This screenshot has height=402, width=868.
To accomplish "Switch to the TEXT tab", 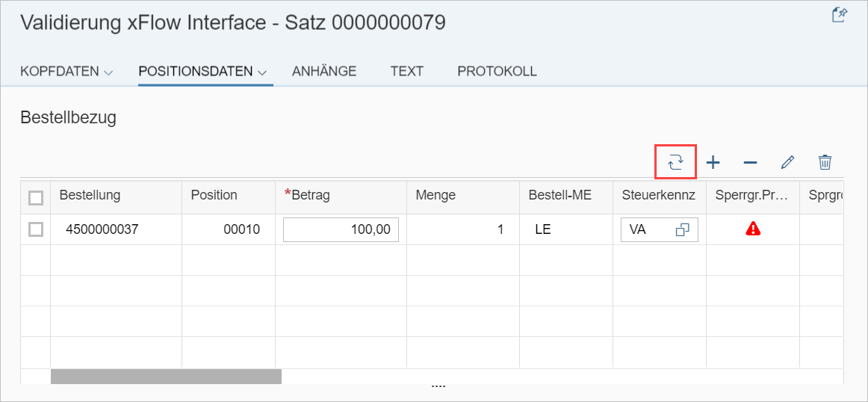I will pos(406,72).
